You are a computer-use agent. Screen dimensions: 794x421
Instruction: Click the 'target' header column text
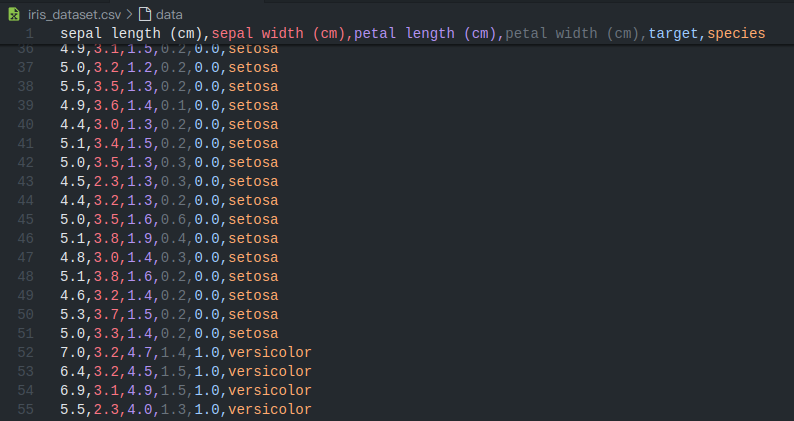673,34
